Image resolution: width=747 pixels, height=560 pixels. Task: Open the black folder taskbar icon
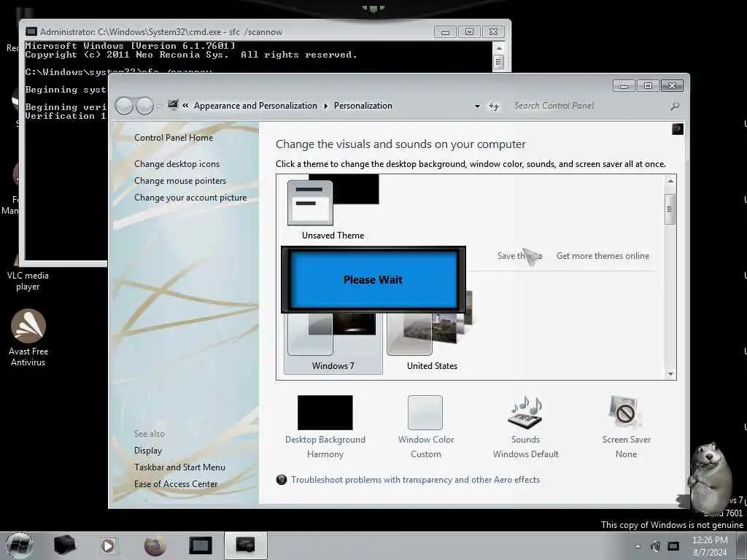(x=64, y=545)
